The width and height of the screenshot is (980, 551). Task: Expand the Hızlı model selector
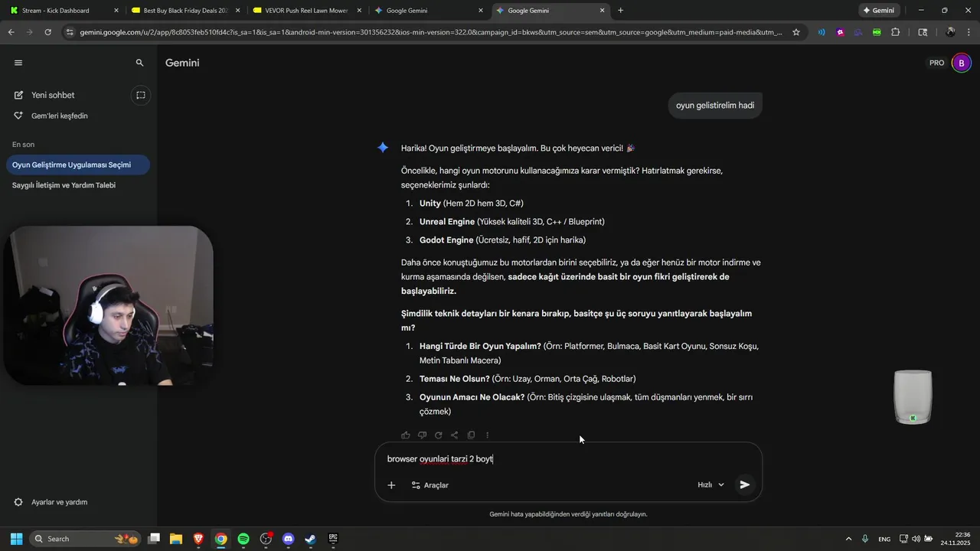(710, 485)
